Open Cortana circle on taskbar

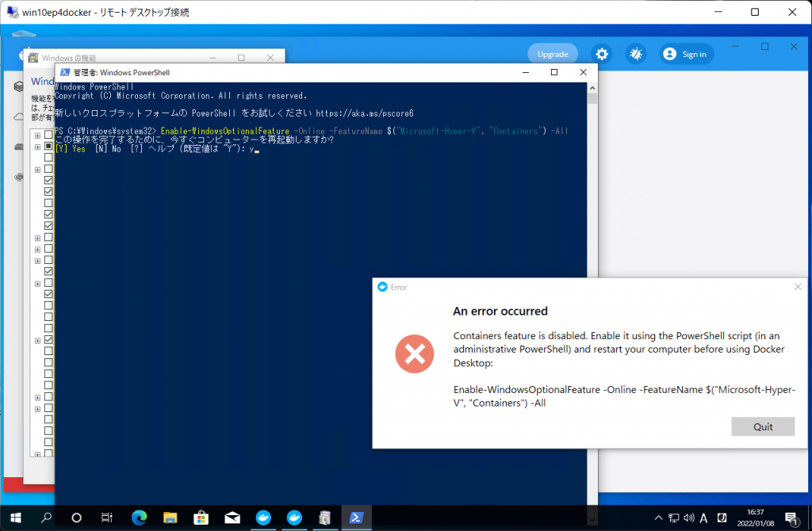pos(77,518)
